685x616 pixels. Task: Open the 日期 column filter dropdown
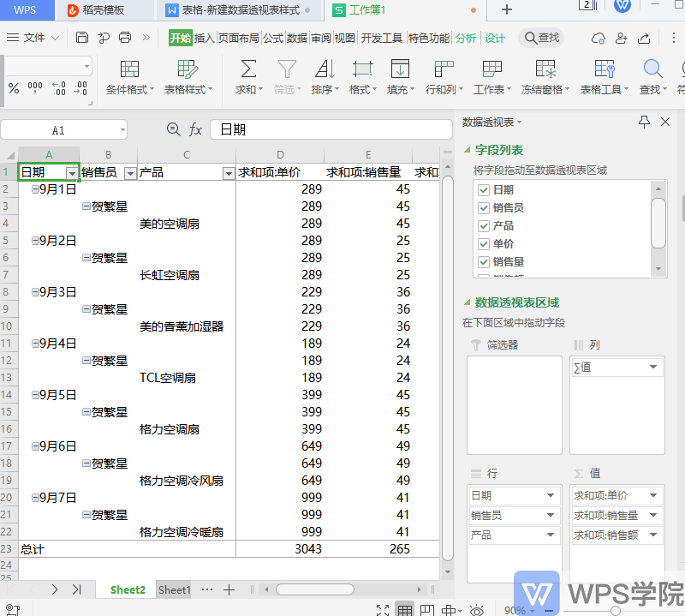pyautogui.click(x=72, y=174)
